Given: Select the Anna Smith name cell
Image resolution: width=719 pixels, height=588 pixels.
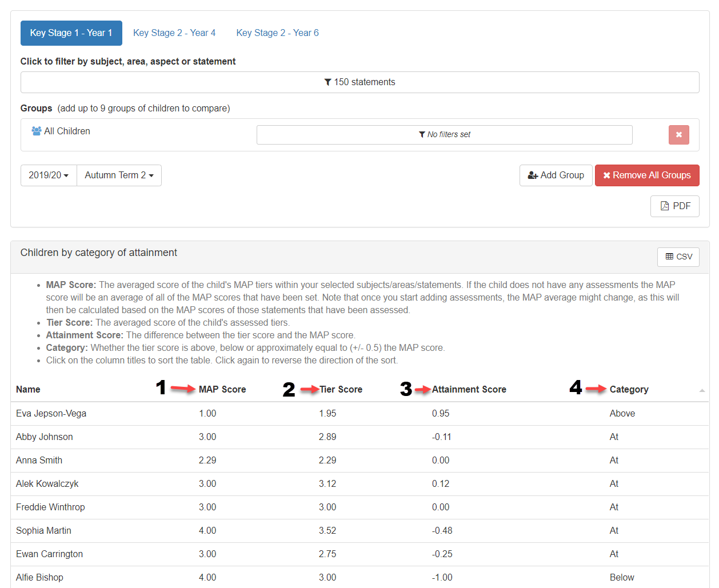Looking at the screenshot, I should click(39, 461).
